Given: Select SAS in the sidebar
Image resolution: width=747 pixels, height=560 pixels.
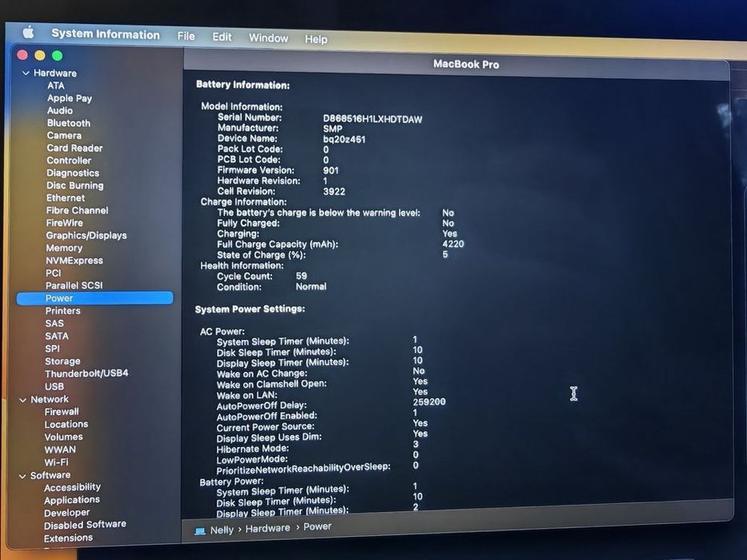Looking at the screenshot, I should (54, 323).
